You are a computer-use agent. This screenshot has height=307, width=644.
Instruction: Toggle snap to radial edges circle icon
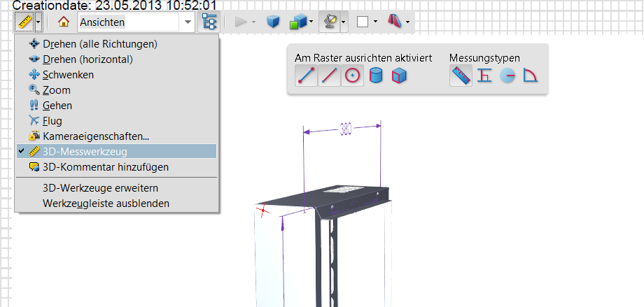click(x=352, y=76)
